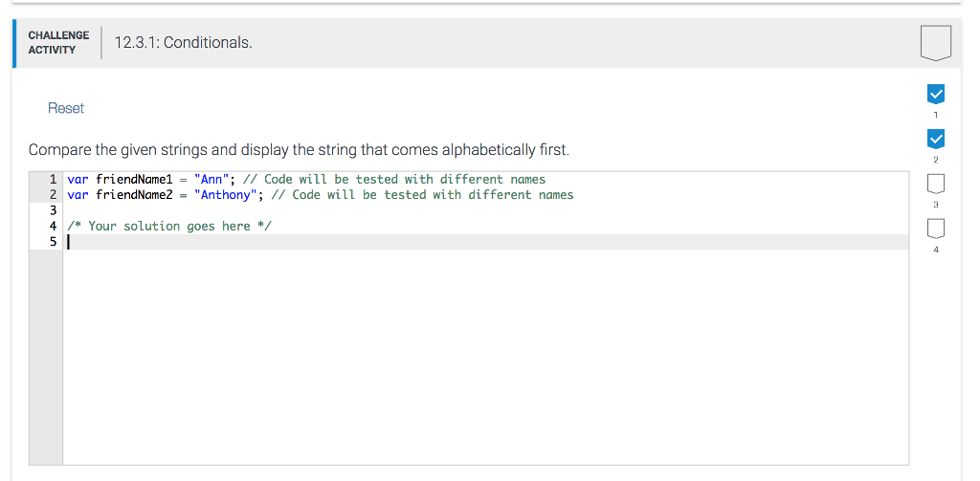Click the 'Your solution goes here' comment
Image resolution: width=980 pixels, height=481 pixels.
click(x=169, y=226)
